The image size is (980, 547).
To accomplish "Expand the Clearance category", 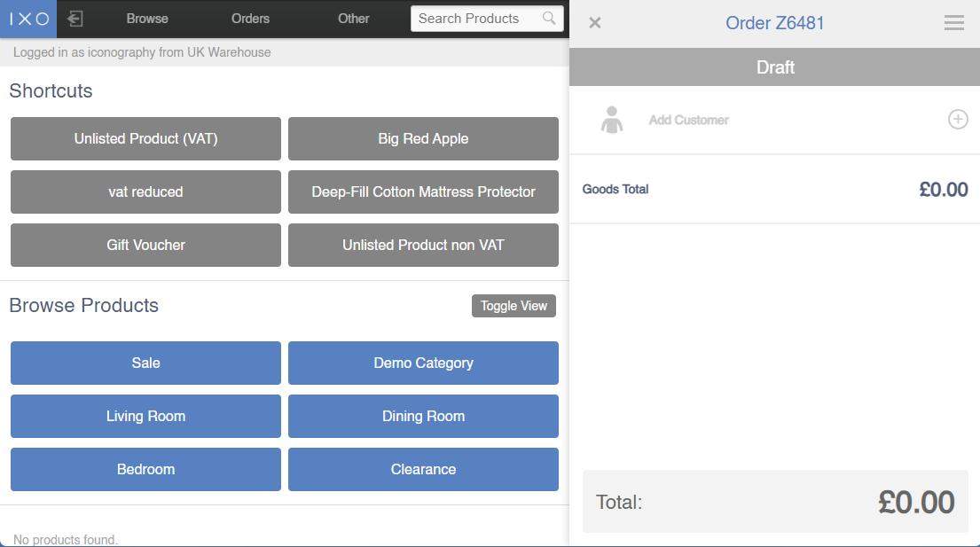I will (x=423, y=470).
